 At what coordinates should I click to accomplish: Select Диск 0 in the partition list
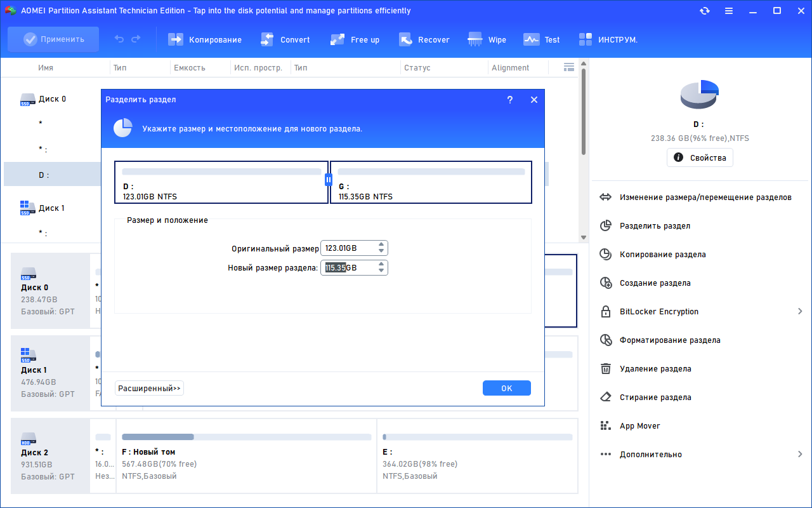pyautogui.click(x=52, y=99)
